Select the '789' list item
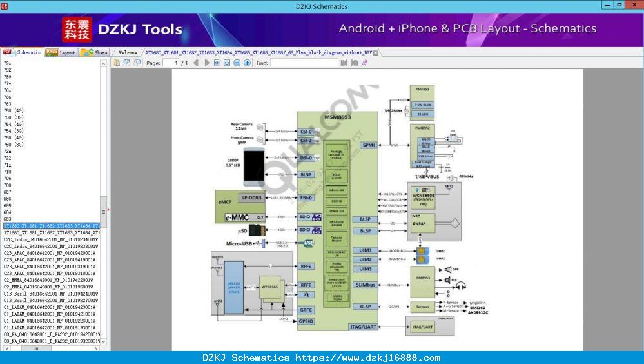 coord(7,77)
